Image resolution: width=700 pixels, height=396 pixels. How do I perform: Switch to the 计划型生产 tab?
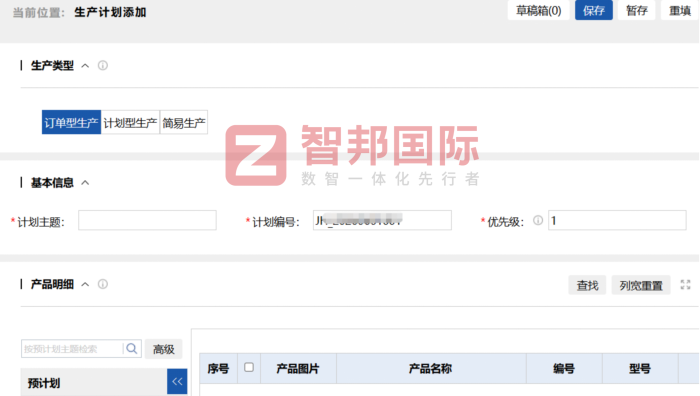click(x=130, y=122)
